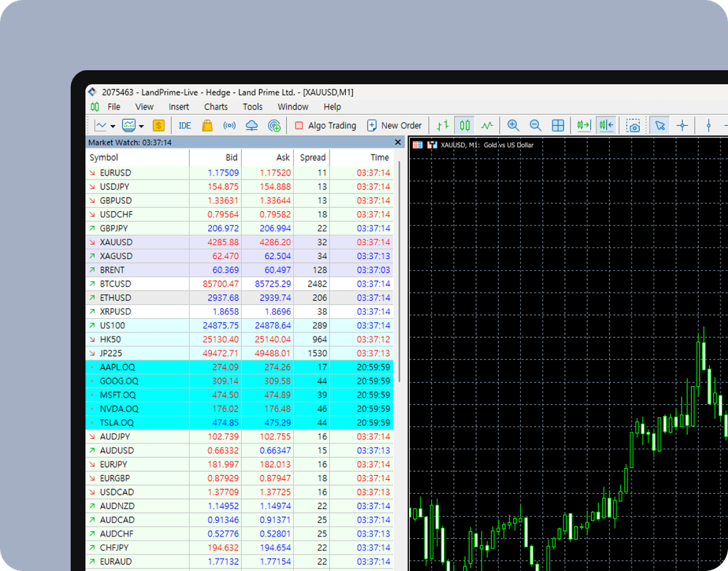Screen dimensions: 728x571
Task: Zoom out of the chart
Action: click(x=535, y=126)
